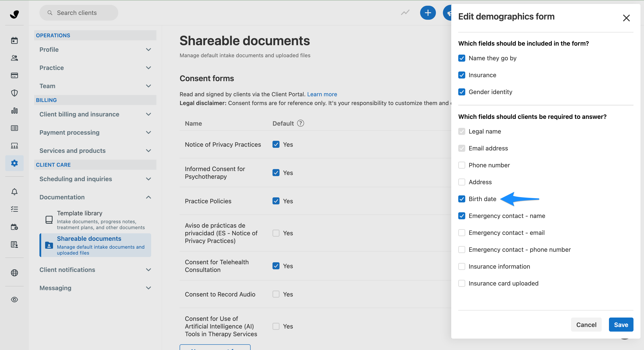644x350 pixels.
Task: Expand the Practice section chevron
Action: pyautogui.click(x=149, y=68)
